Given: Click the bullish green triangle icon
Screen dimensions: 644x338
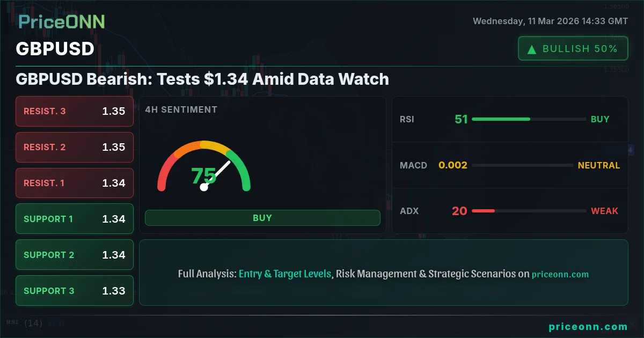Looking at the screenshot, I should point(532,49).
